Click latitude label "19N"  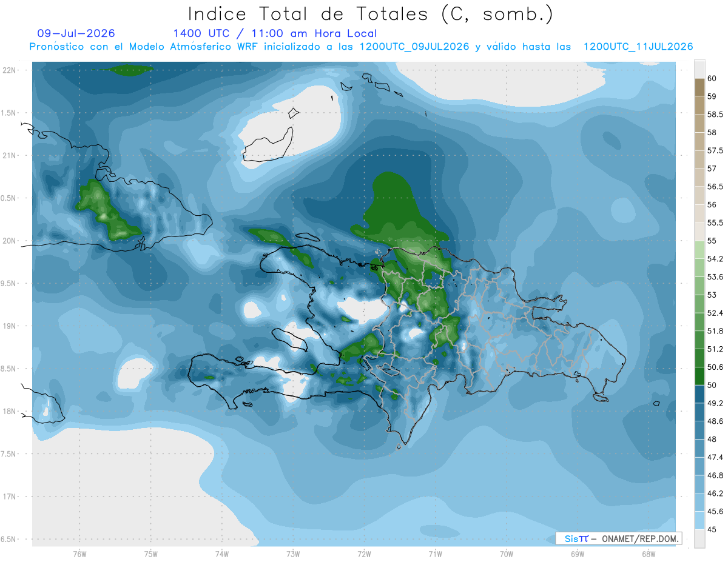[x=10, y=326]
